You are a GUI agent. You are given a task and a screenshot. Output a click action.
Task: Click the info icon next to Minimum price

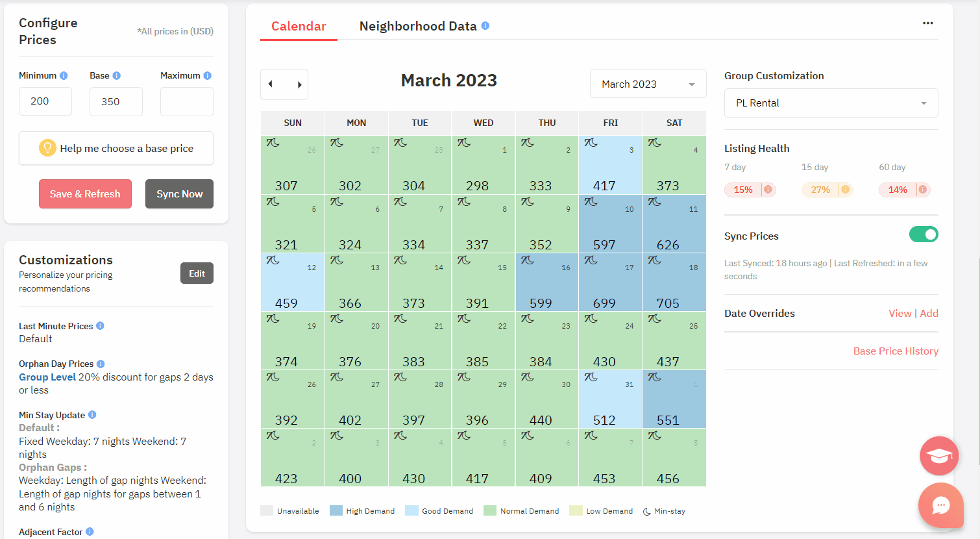pos(64,75)
